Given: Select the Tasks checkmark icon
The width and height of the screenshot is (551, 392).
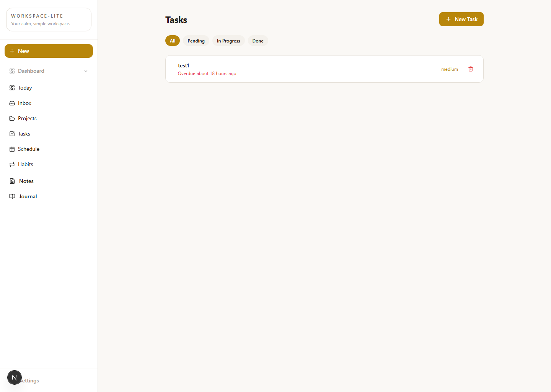Looking at the screenshot, I should coord(12,134).
